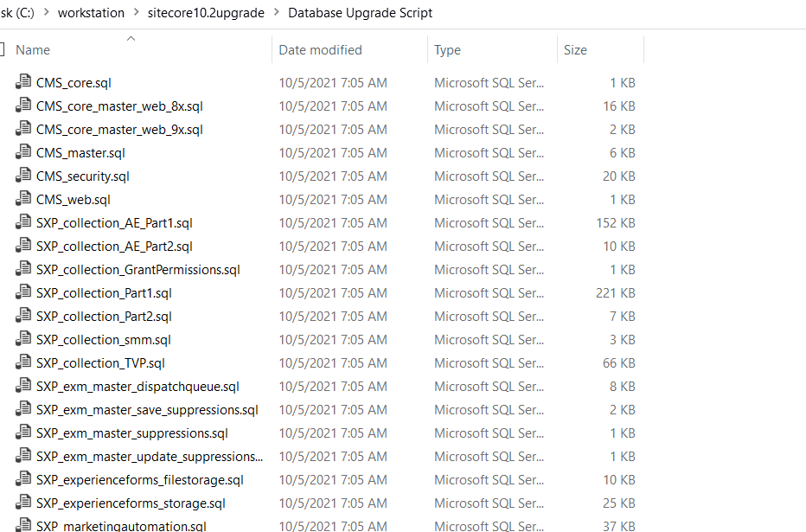This screenshot has height=532, width=806.
Task: Select the CMS_core.sql file name
Action: tap(74, 83)
